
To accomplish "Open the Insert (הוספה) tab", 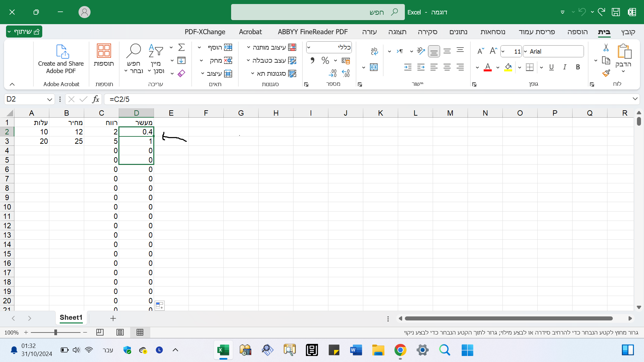I will [577, 32].
